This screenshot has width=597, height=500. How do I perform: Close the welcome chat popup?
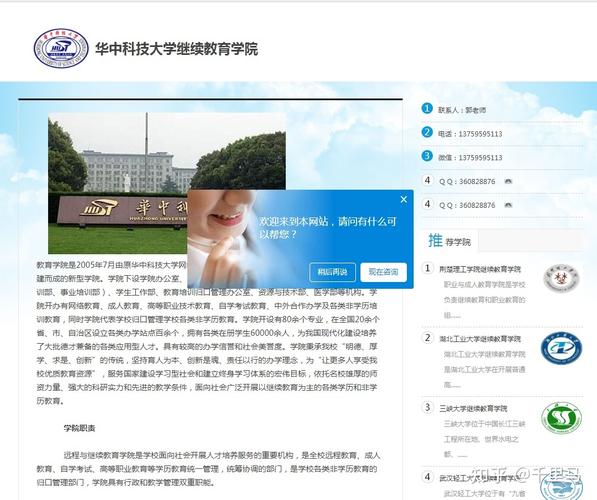[404, 199]
